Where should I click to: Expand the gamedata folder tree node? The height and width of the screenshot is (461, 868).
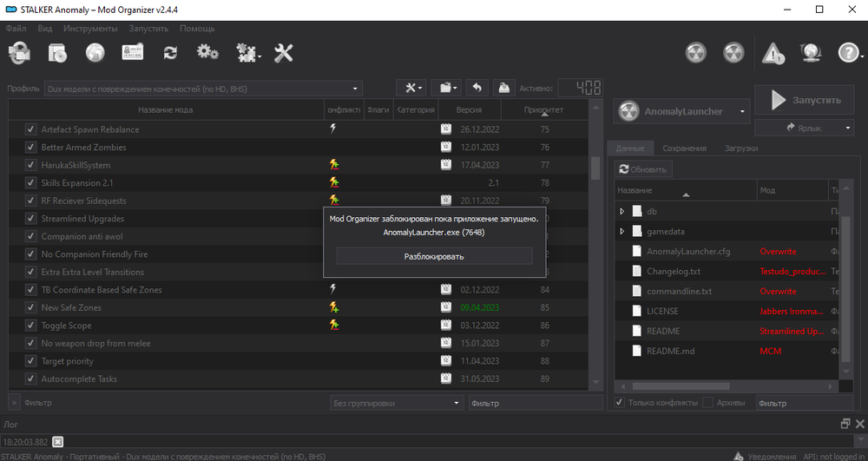coord(621,232)
